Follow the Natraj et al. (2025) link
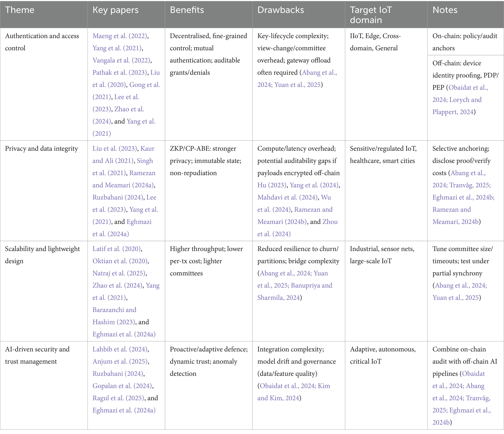 pos(119,273)
